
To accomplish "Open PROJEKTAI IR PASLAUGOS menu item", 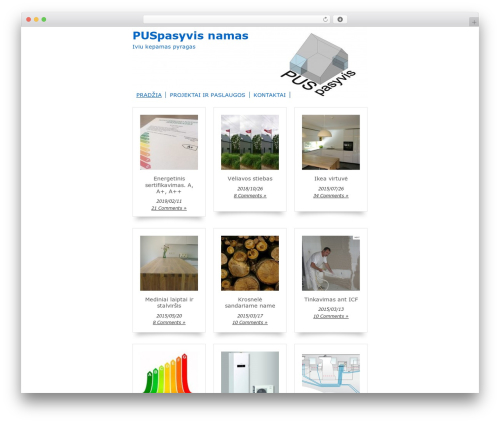I will pyautogui.click(x=207, y=95).
